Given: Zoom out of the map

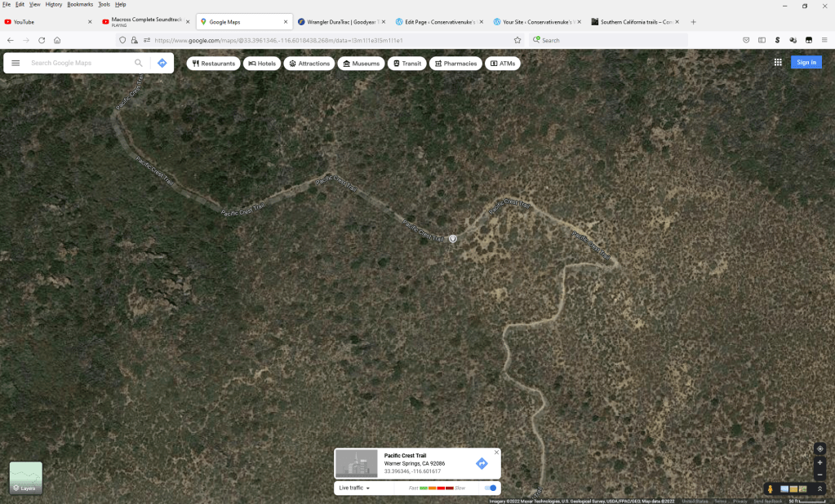Looking at the screenshot, I should pos(819,475).
